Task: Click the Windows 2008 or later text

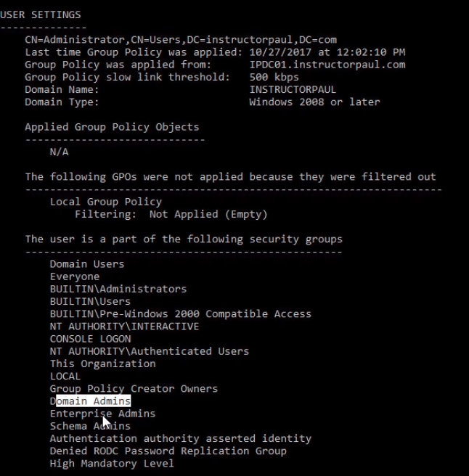Action: (314, 102)
